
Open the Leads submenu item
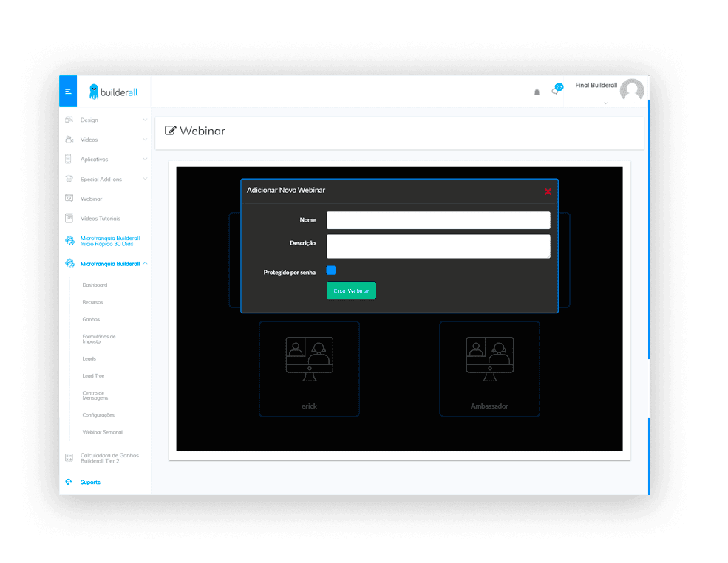[89, 359]
